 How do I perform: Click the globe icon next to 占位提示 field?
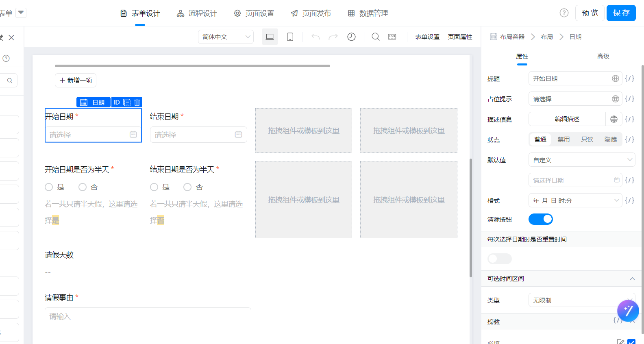(x=616, y=99)
